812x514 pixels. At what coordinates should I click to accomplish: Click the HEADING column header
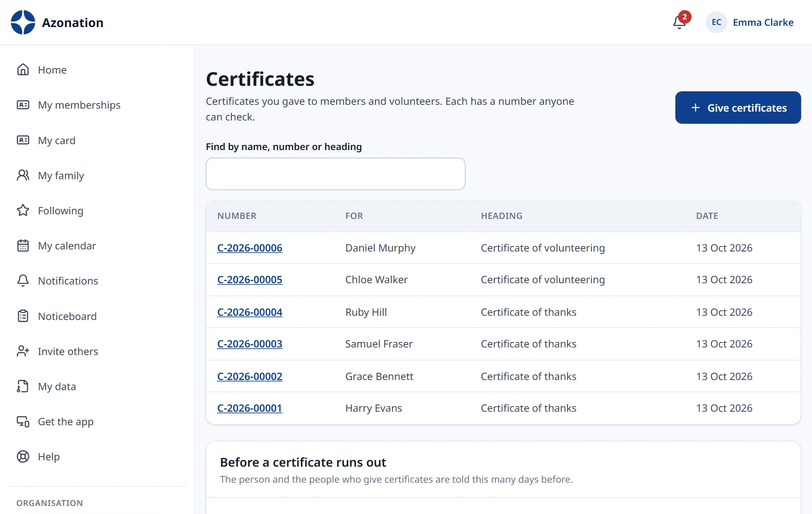coord(502,216)
